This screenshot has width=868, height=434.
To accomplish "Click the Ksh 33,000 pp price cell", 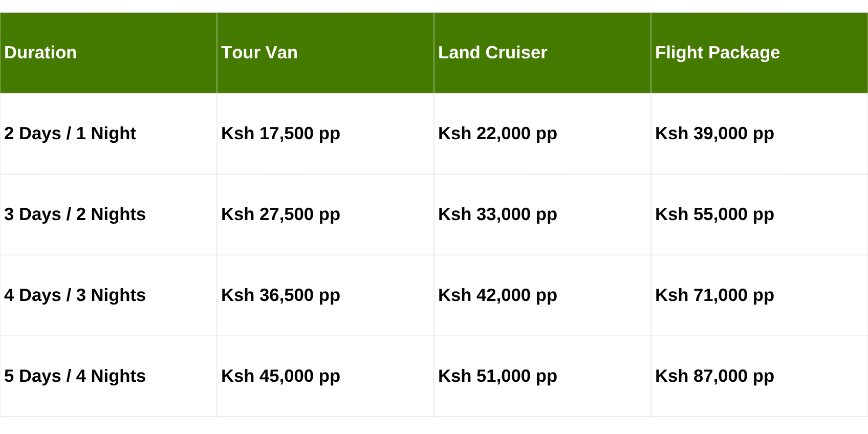I will (x=497, y=214).
